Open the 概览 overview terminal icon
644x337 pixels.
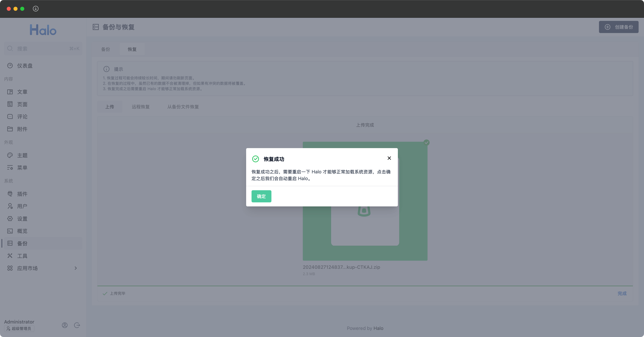[x=10, y=231]
